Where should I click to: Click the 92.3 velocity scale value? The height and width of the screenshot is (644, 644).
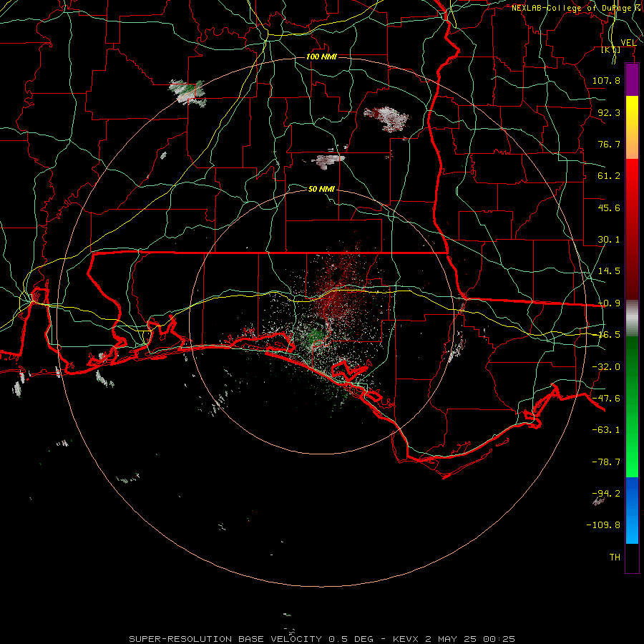click(609, 112)
